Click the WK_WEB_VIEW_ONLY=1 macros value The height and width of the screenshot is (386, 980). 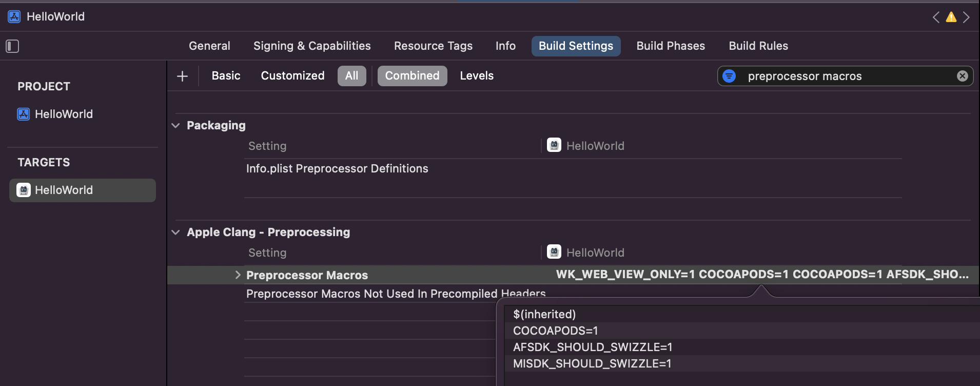(x=762, y=275)
